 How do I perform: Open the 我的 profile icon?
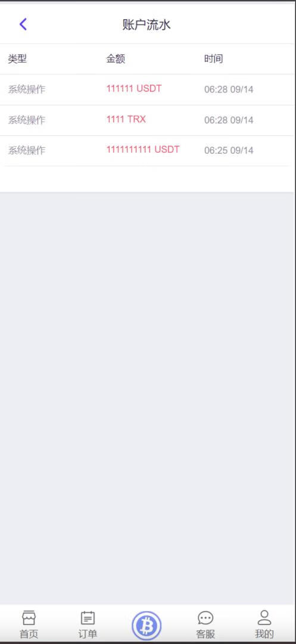[264, 618]
